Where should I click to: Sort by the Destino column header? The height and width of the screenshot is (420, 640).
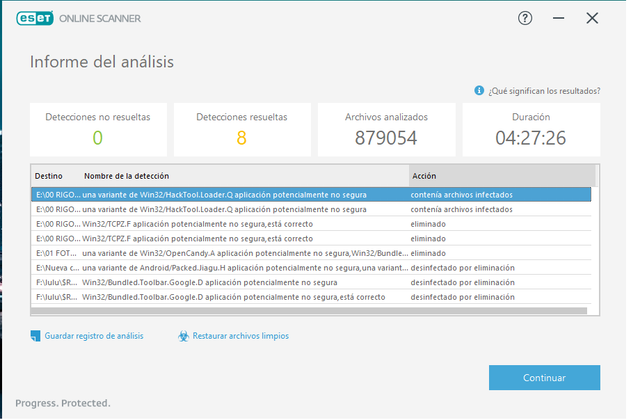(49, 176)
